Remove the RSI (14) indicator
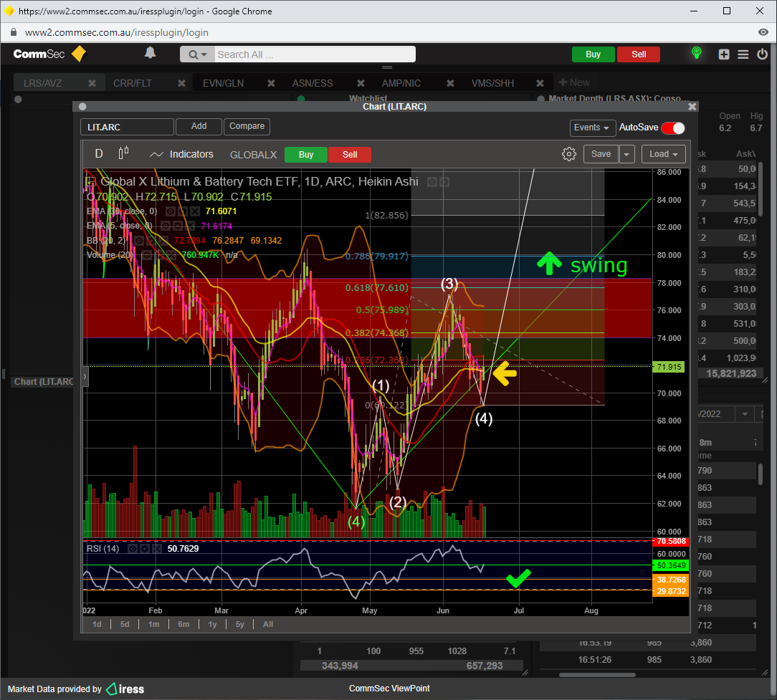Image resolution: width=777 pixels, height=700 pixels. (156, 549)
